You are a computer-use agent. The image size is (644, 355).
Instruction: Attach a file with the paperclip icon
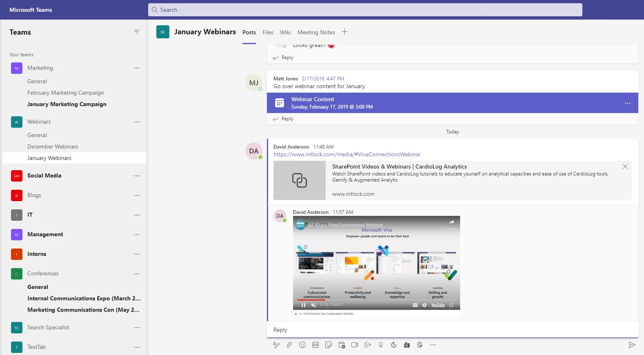[x=289, y=345]
